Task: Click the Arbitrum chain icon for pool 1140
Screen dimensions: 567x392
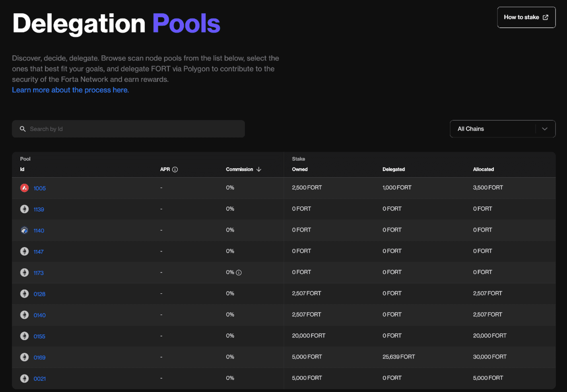Action: point(24,230)
